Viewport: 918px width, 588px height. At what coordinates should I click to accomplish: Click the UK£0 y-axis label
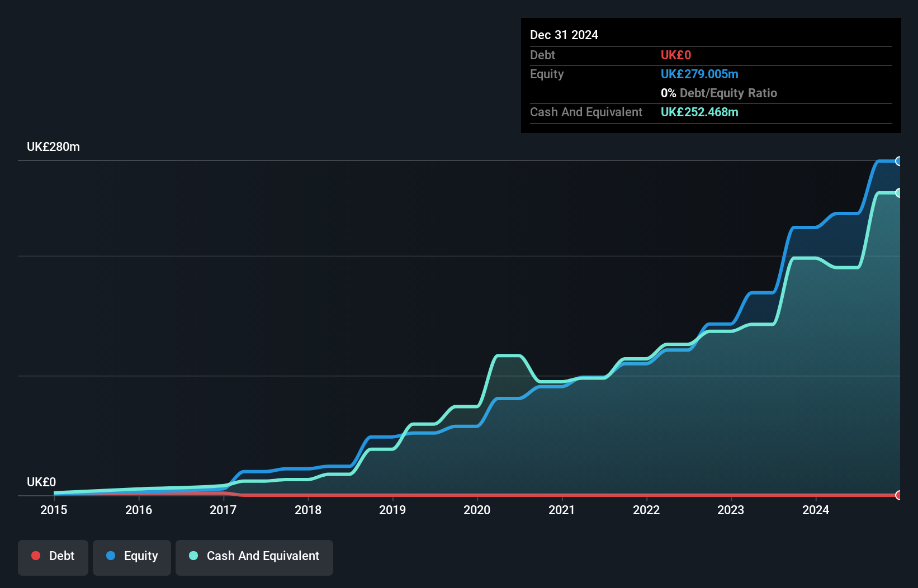(x=41, y=482)
